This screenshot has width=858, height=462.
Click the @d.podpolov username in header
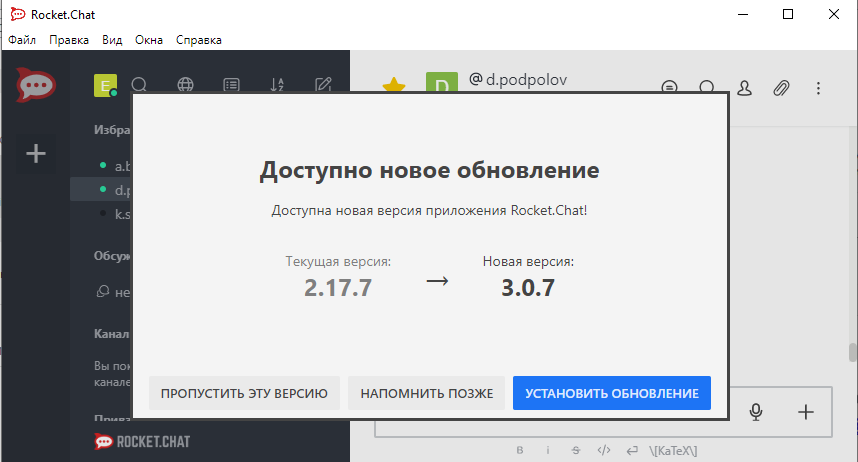[x=518, y=79]
